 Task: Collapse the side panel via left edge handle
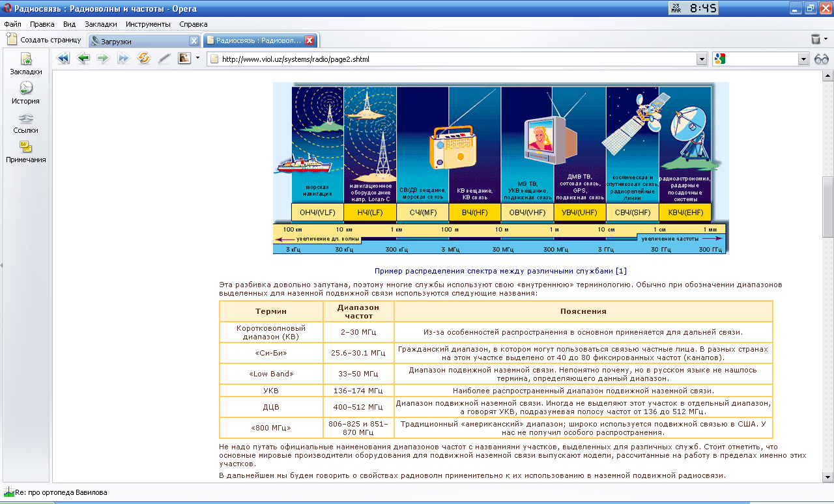pos(1,265)
